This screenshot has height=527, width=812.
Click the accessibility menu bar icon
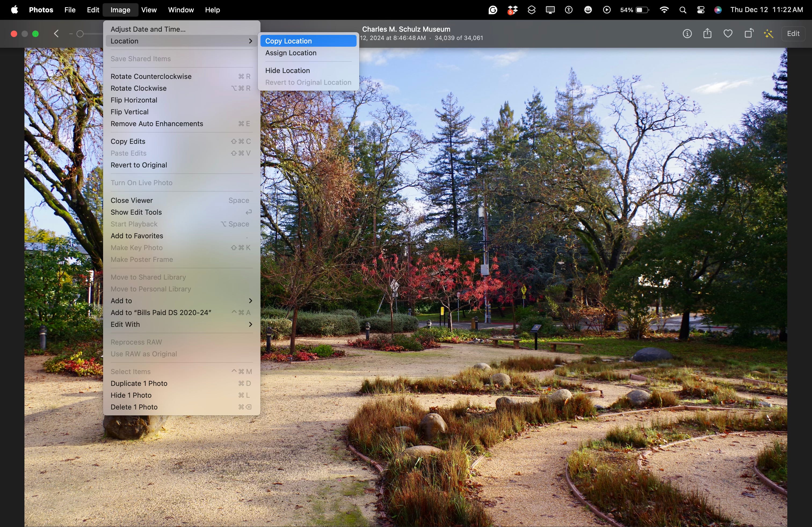[569, 10]
